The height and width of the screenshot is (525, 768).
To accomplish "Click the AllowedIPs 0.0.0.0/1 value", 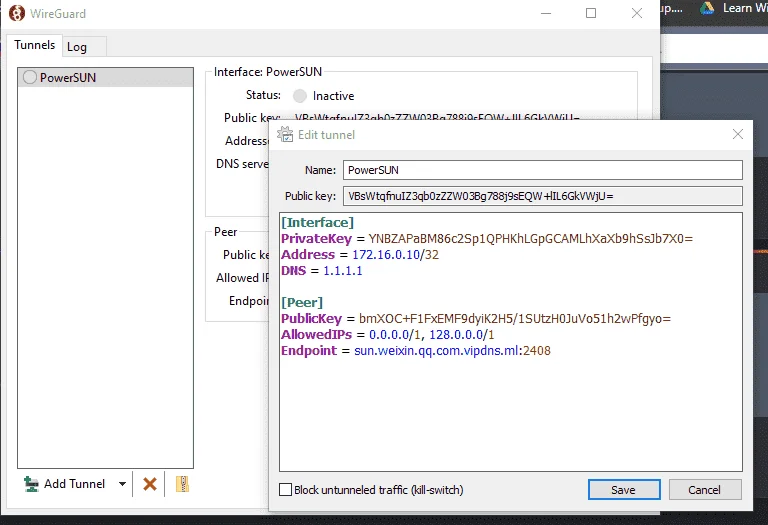I will (395, 335).
